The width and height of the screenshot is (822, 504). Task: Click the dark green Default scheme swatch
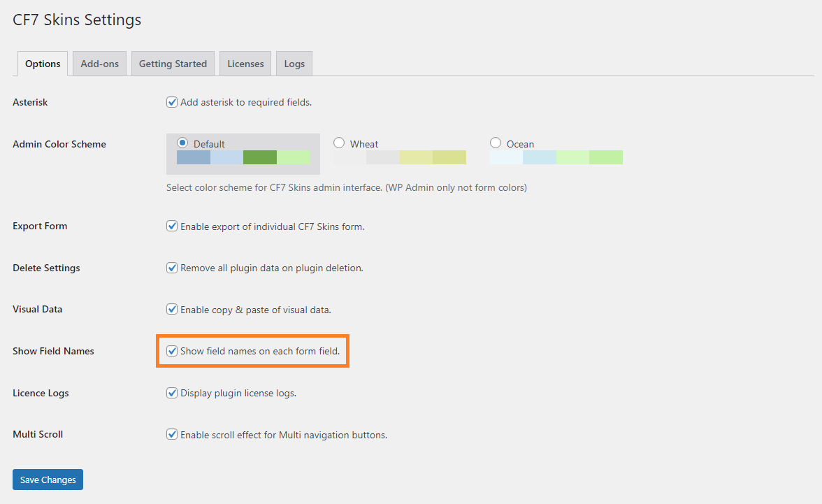(x=260, y=157)
